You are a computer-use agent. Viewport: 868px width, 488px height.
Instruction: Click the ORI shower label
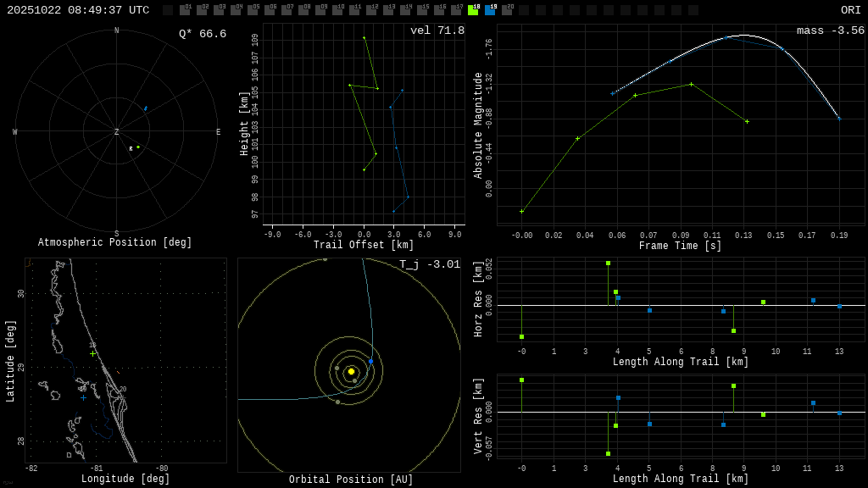pyautogui.click(x=850, y=10)
